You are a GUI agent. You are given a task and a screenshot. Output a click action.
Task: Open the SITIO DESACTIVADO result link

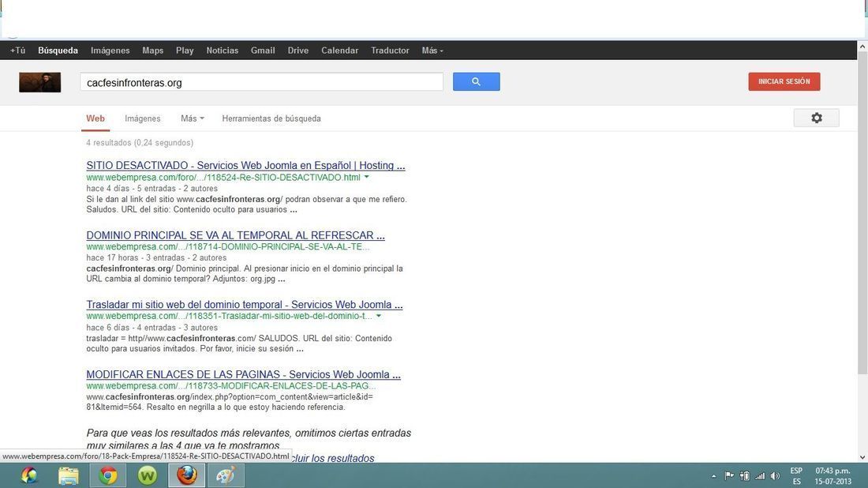(245, 165)
